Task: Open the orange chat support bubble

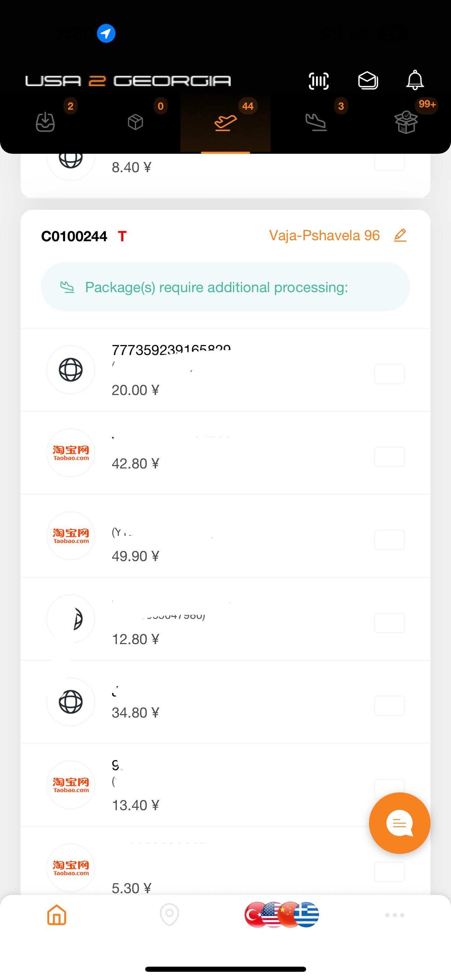Action: (399, 823)
